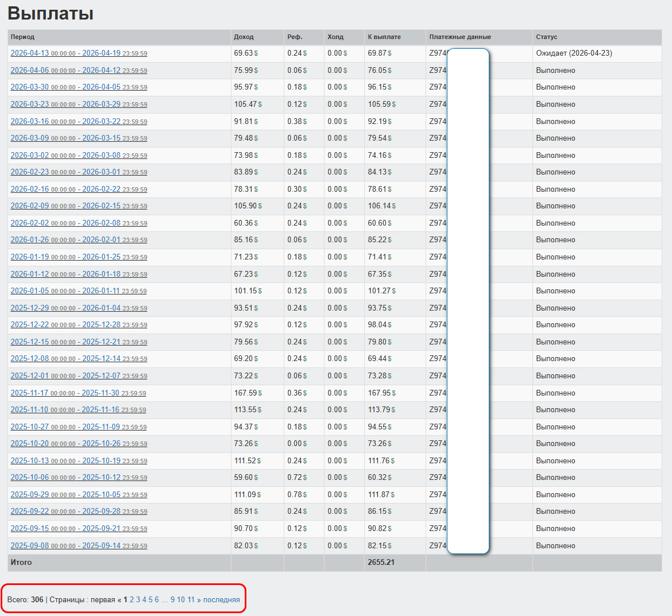Open payout period 2025-12-15 to 2025-12-21
This screenshot has height=616, width=672.
pyautogui.click(x=79, y=342)
